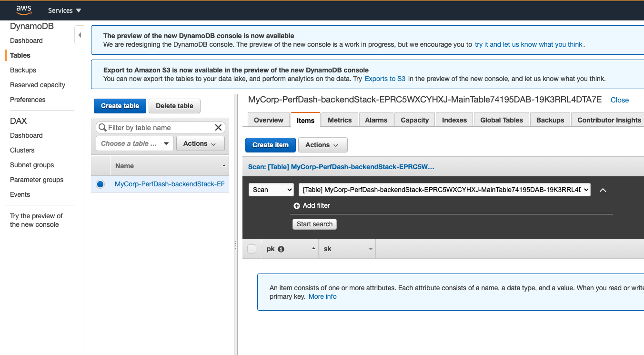The image size is (644, 355).
Task: Open Preferences in sidebar
Action: point(28,100)
